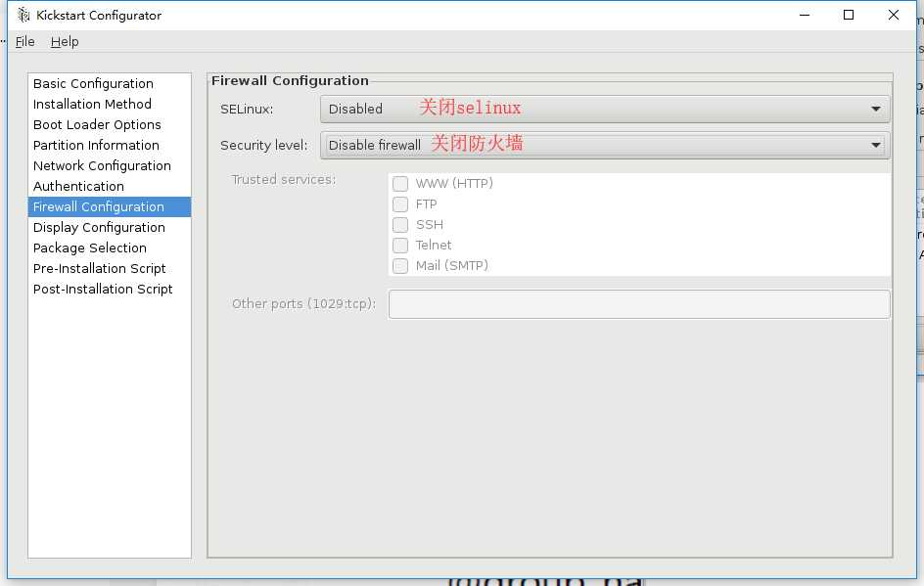The height and width of the screenshot is (586, 924).
Task: Go to Installation Method section
Action: tap(110, 105)
